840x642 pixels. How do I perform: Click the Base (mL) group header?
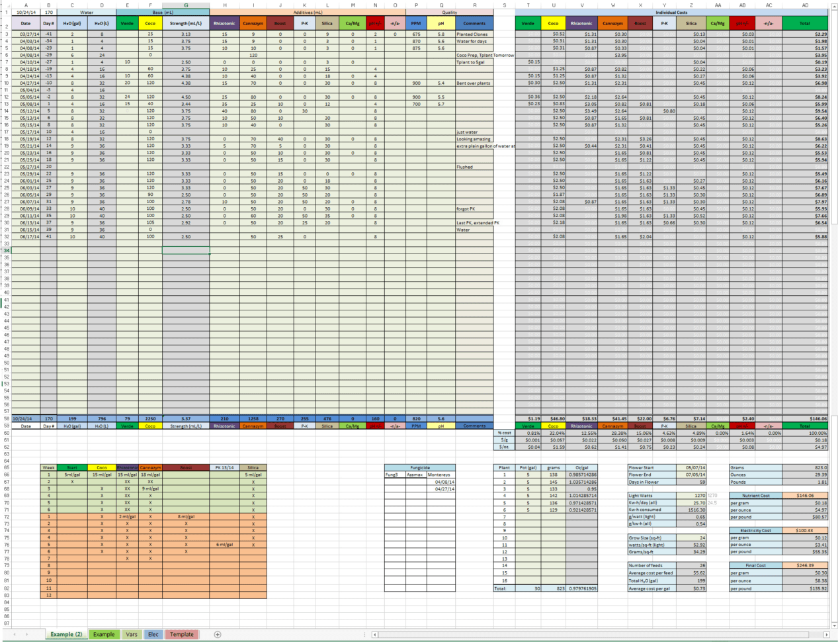point(163,12)
